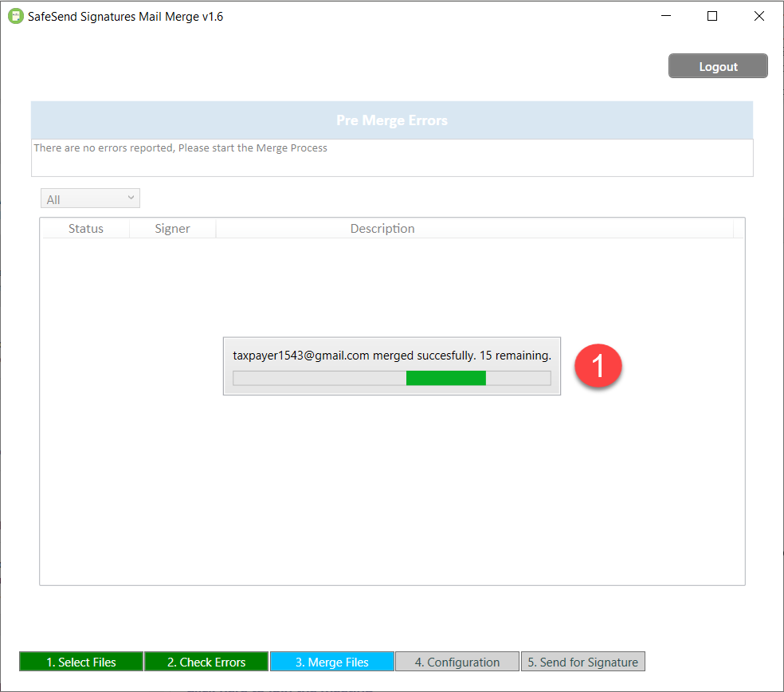Screen dimensions: 784x692
Task: Minimize the Mail Merge window
Action: coord(666,16)
